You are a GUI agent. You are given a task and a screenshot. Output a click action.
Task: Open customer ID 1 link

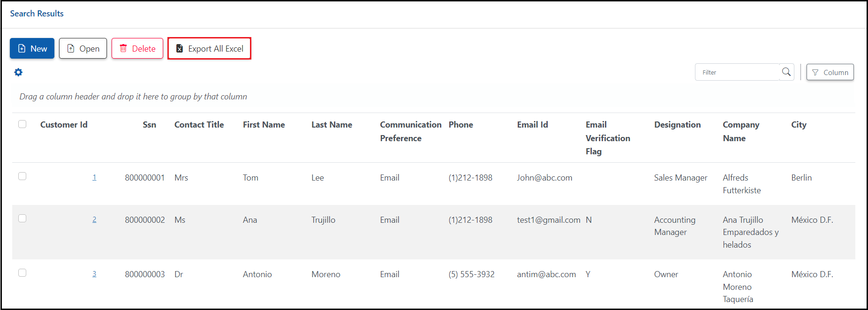(x=94, y=177)
